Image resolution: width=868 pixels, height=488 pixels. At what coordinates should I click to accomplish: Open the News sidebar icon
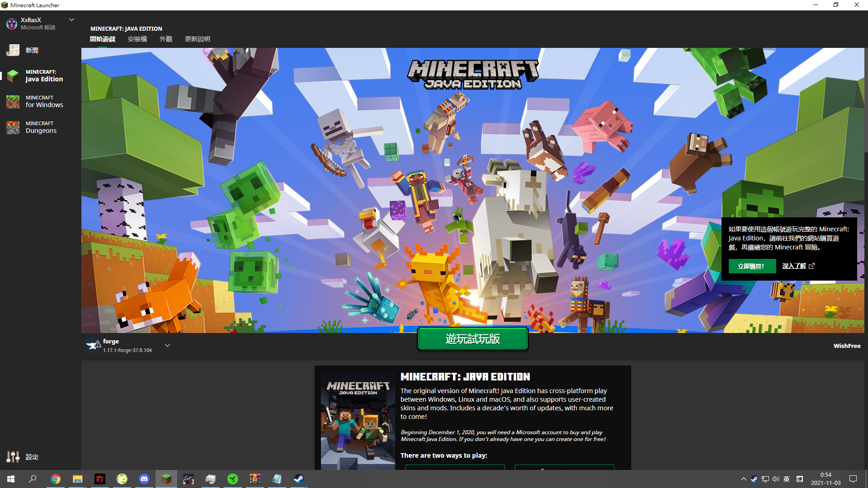click(x=13, y=50)
